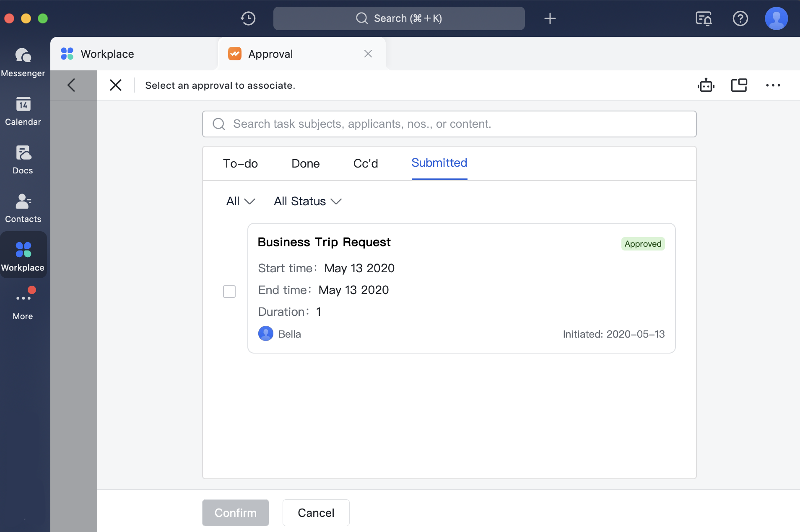Viewport: 800px width, 532px height.
Task: Open the more options ellipsis menu
Action: click(x=773, y=85)
